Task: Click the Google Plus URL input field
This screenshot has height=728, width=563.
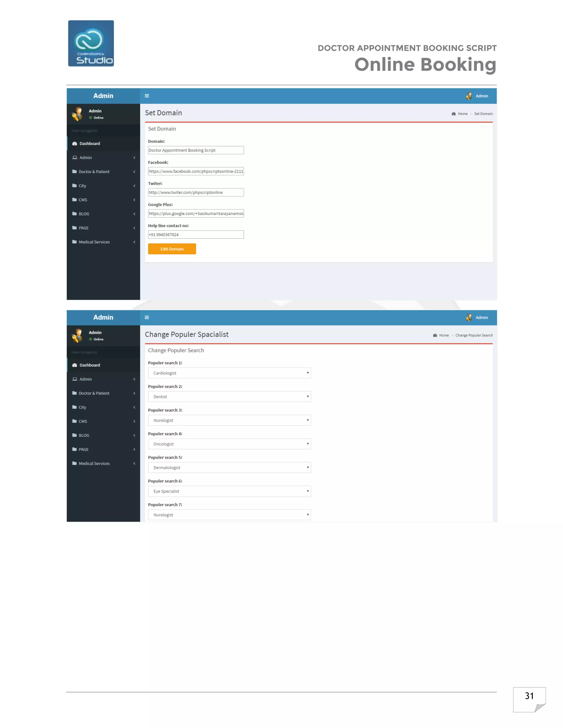Action: point(196,214)
